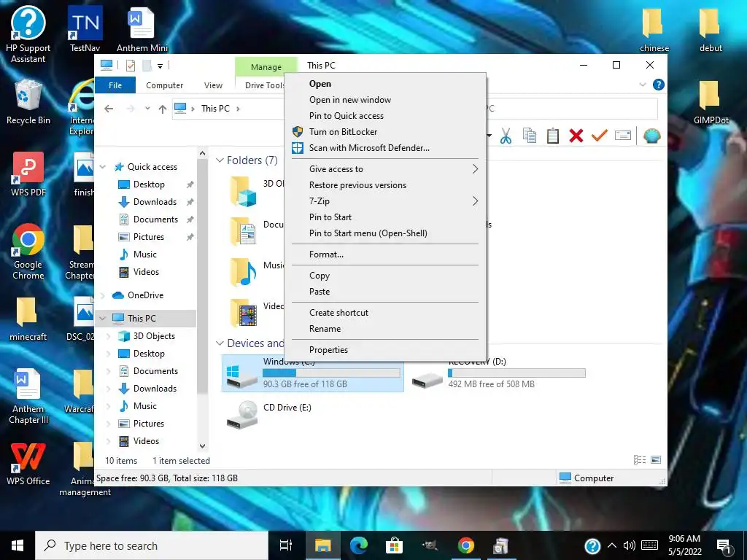This screenshot has height=560, width=747.
Task: Select Create shortcut menu entry
Action: (385, 313)
